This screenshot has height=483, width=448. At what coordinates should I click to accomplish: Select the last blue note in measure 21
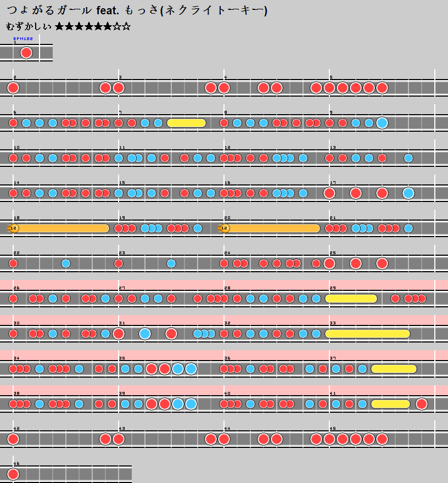408,228
